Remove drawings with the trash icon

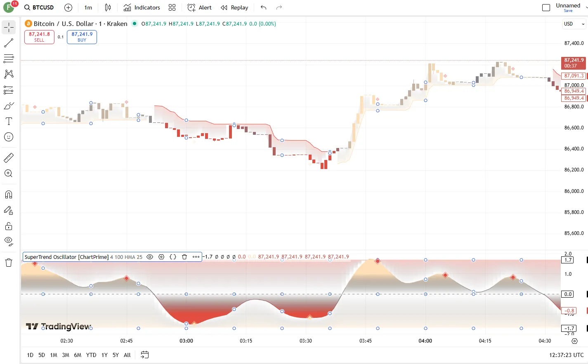coord(9,263)
